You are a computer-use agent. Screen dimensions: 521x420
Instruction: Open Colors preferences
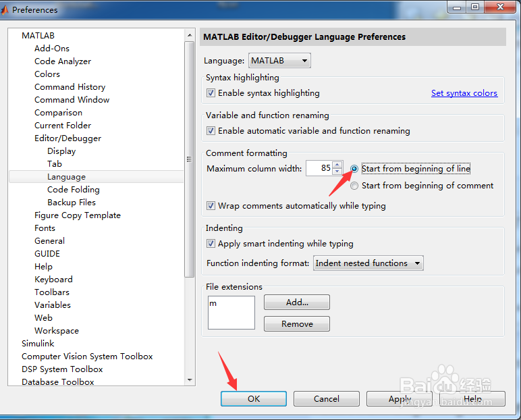click(47, 74)
